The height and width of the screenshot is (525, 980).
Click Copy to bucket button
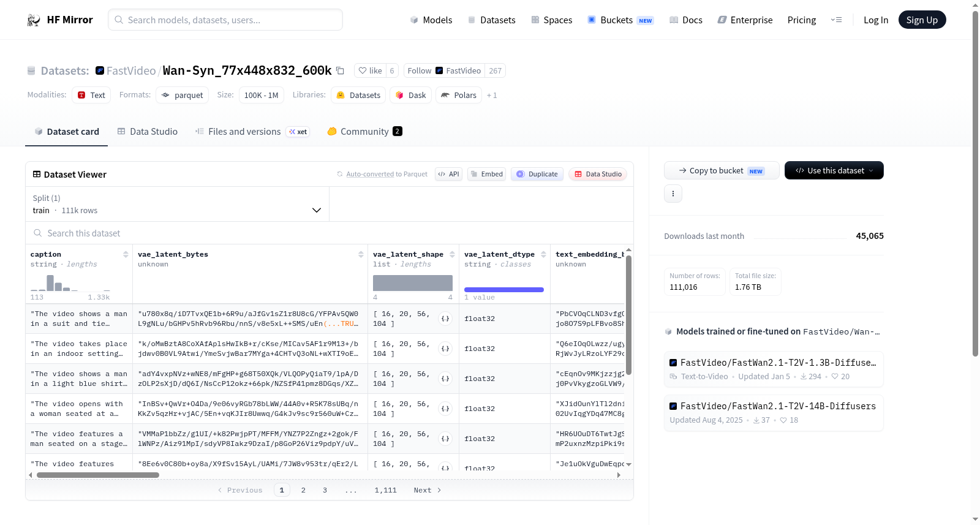click(x=722, y=170)
